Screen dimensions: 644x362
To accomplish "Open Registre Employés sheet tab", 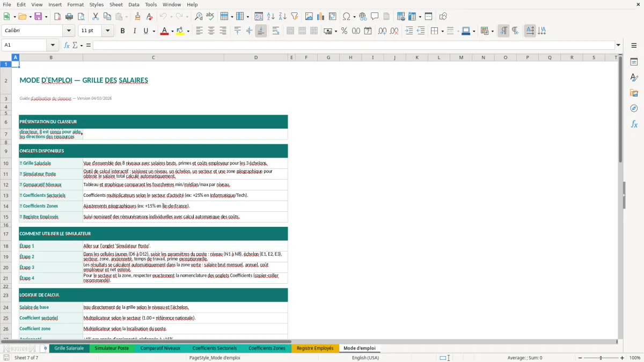I will click(x=315, y=348).
